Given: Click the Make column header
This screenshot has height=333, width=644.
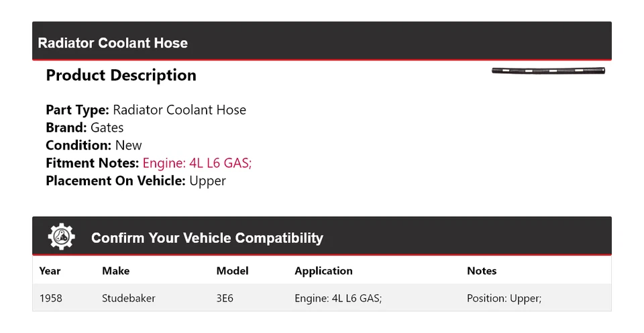Looking at the screenshot, I should tap(115, 271).
